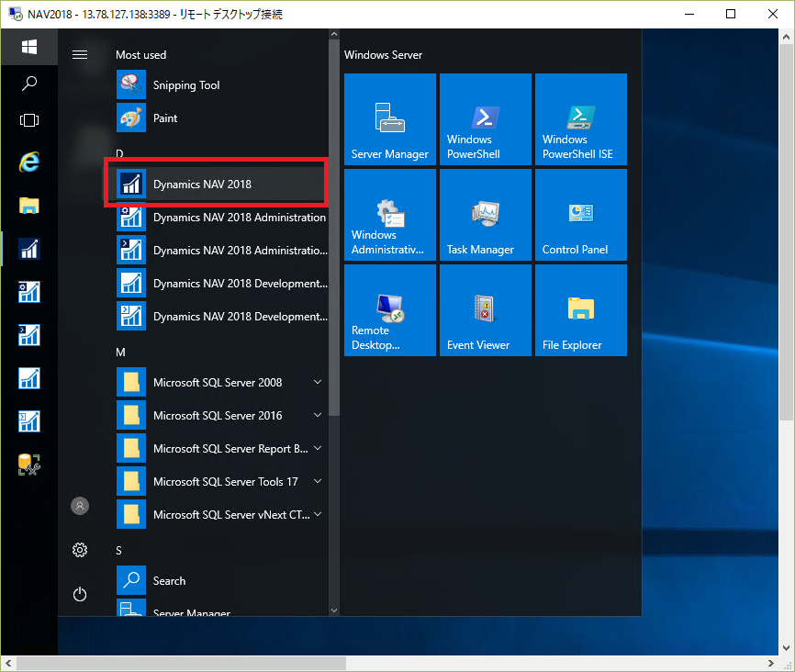
Task: Open the full "Dynamics NAV 2018 Administration" entry
Action: 222,217
